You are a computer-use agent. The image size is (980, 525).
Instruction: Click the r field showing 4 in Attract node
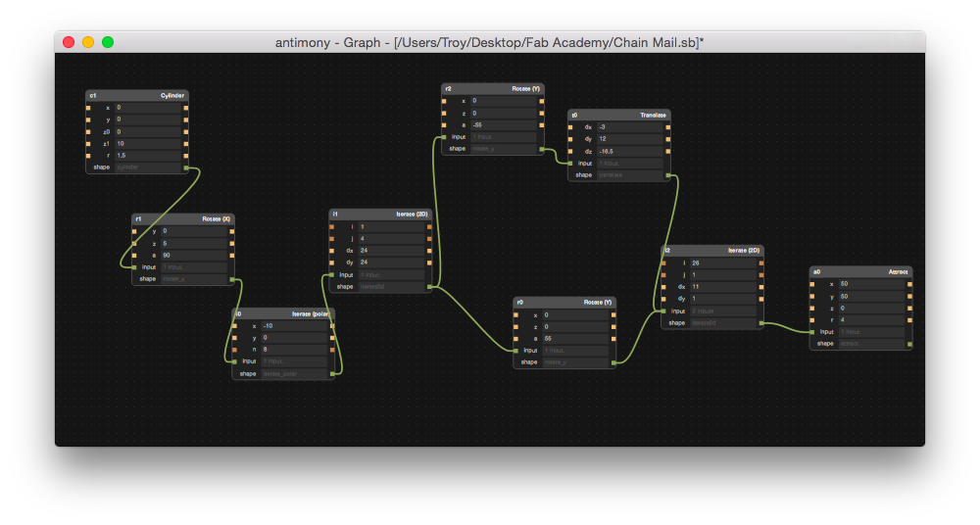pyautogui.click(x=871, y=320)
